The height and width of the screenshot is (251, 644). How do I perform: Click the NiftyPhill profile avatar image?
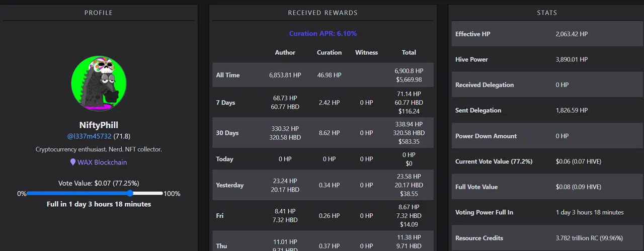[99, 83]
